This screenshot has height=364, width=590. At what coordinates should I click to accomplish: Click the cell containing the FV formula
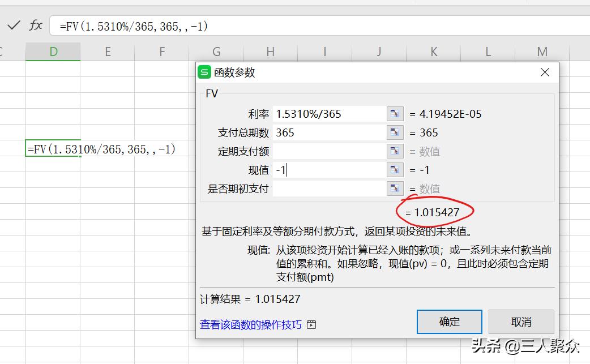(x=53, y=148)
